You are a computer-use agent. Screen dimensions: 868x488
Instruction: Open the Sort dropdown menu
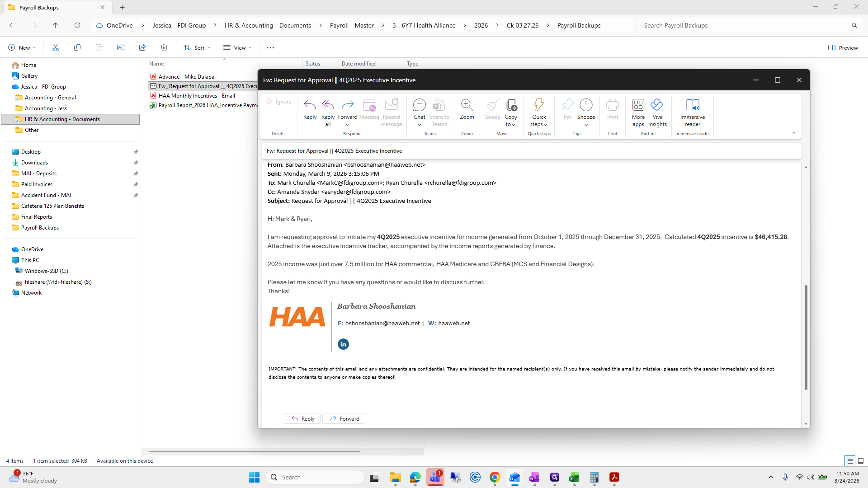coord(197,47)
